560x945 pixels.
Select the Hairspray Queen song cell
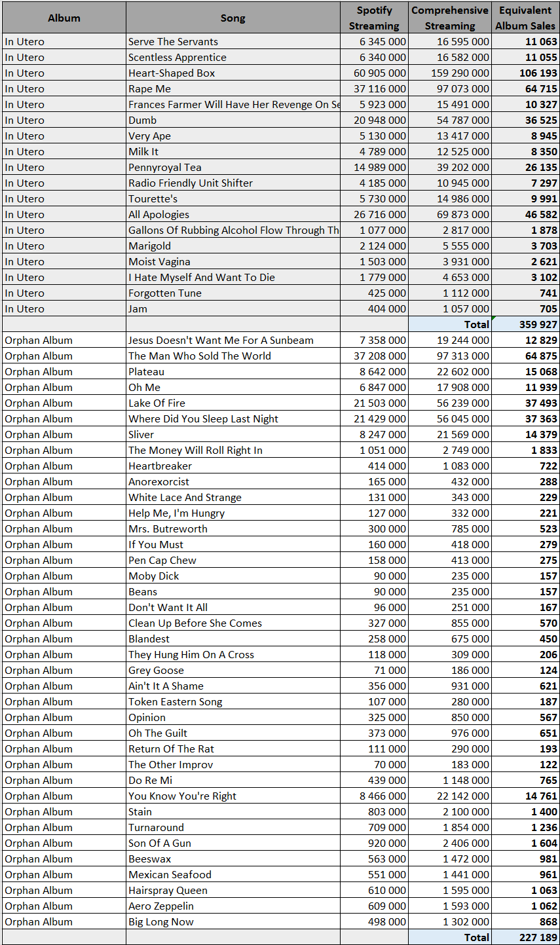(233, 890)
